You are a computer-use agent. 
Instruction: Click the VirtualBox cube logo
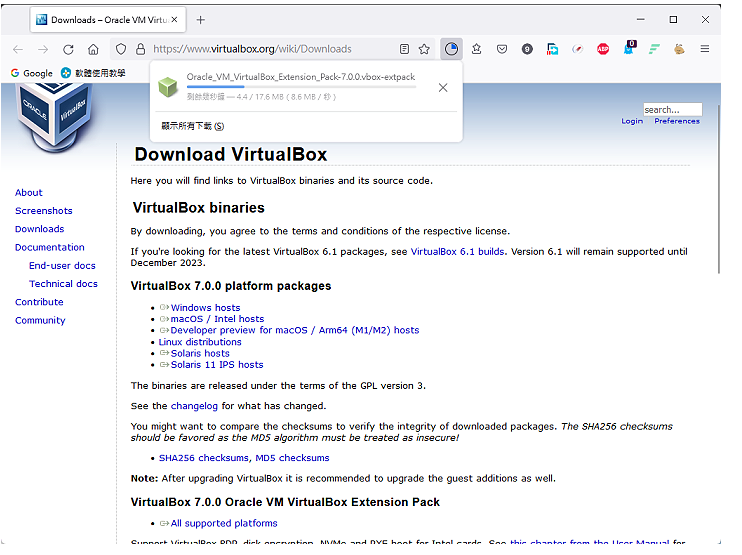click(55, 116)
